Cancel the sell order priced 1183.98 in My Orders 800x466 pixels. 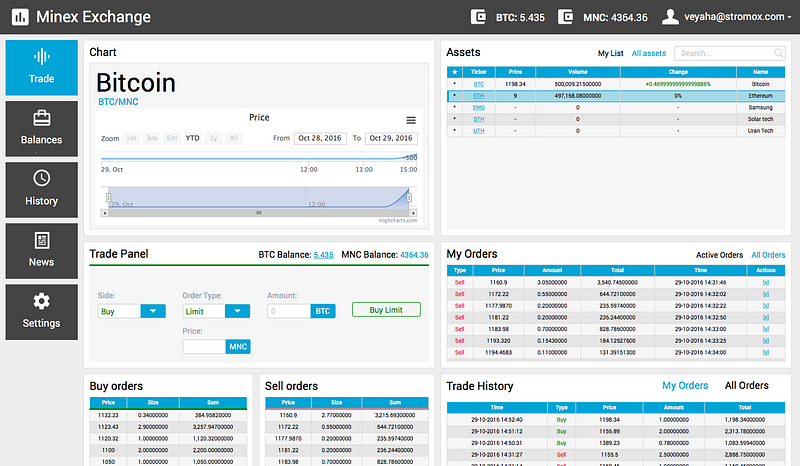point(766,329)
